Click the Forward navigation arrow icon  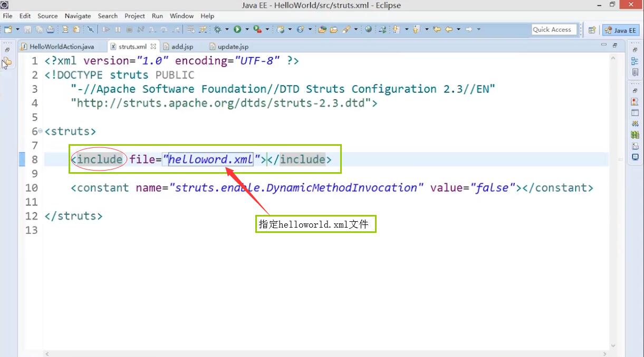pyautogui.click(x=468, y=30)
